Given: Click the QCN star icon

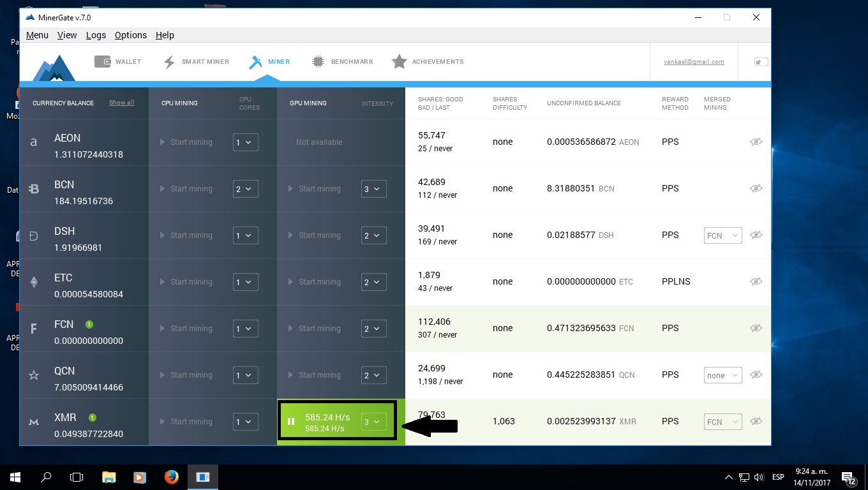Looking at the screenshot, I should (34, 375).
